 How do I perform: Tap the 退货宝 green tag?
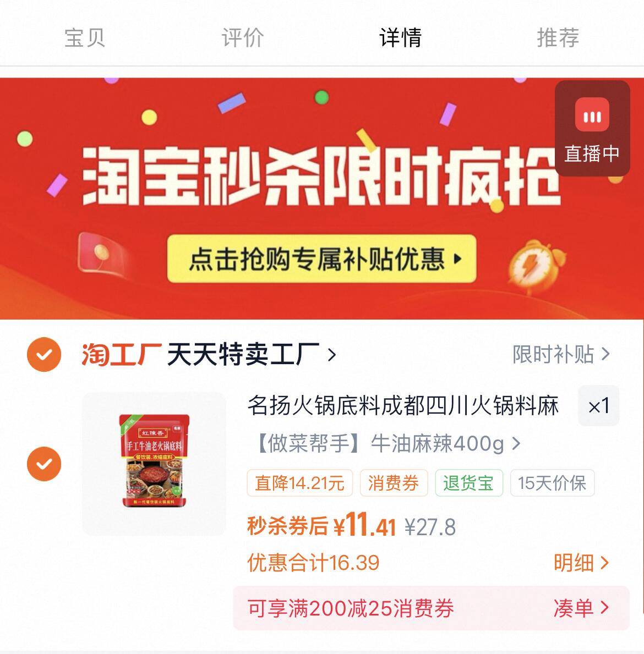click(x=469, y=483)
